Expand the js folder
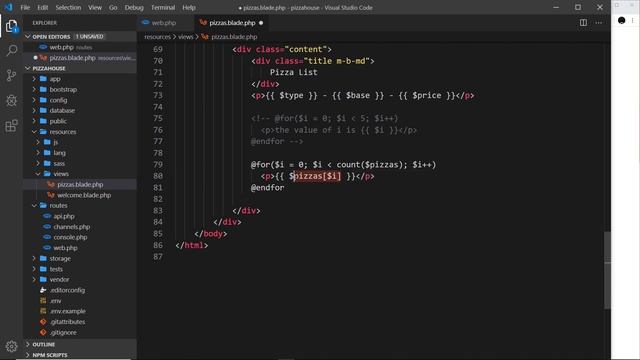 [80, 142]
